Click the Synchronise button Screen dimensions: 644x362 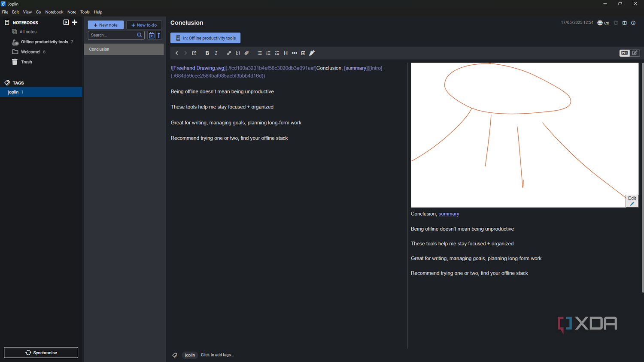(x=41, y=353)
